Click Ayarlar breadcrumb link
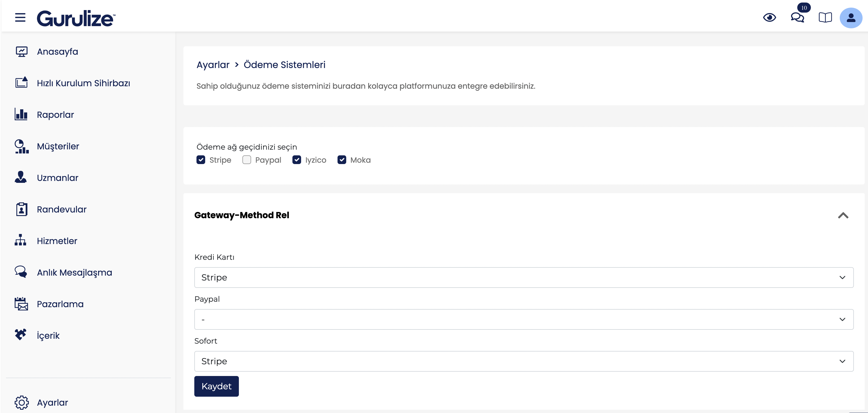Viewport: 868px width, 413px height. click(x=213, y=65)
